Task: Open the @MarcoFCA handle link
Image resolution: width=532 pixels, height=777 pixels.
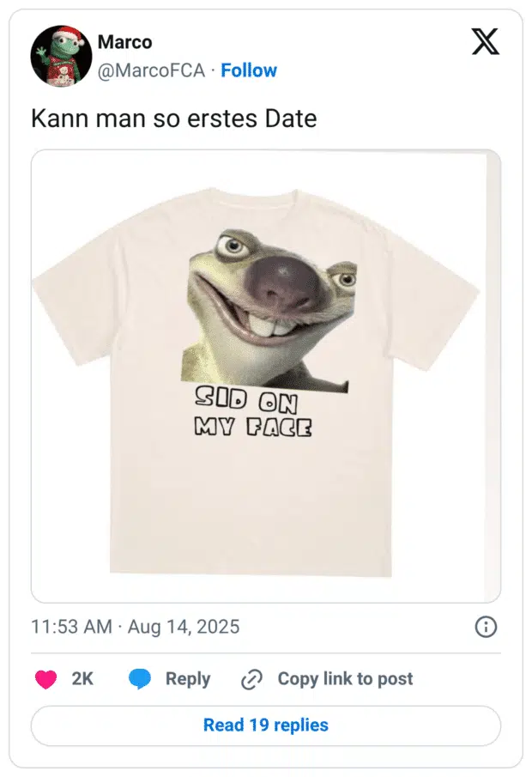Action: (151, 70)
